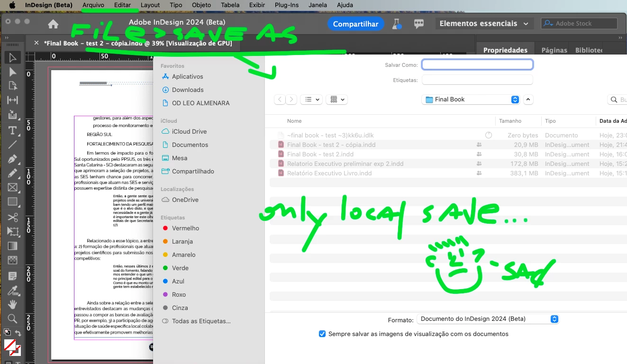This screenshot has height=364, width=627.
Task: Open OneDrive location in sidebar
Action: (x=185, y=200)
